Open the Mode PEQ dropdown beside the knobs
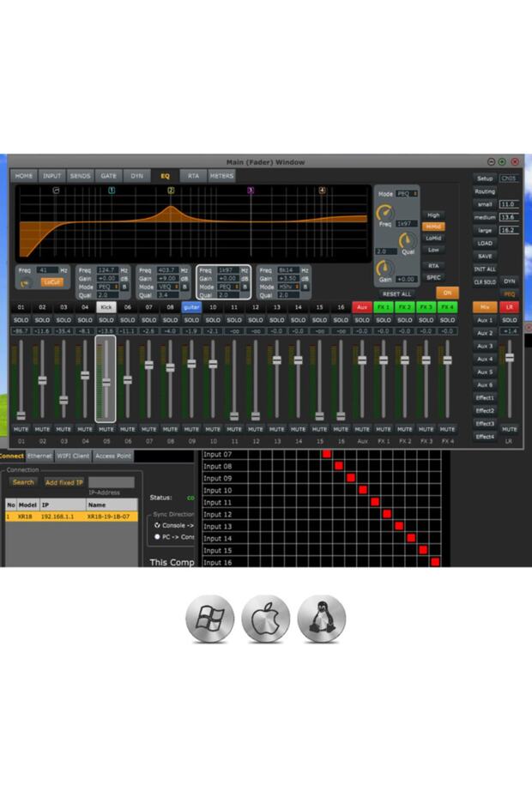This screenshot has width=532, height=798. point(407,194)
